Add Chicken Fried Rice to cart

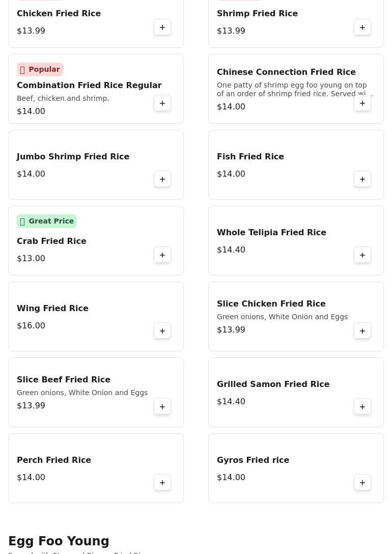162,27
